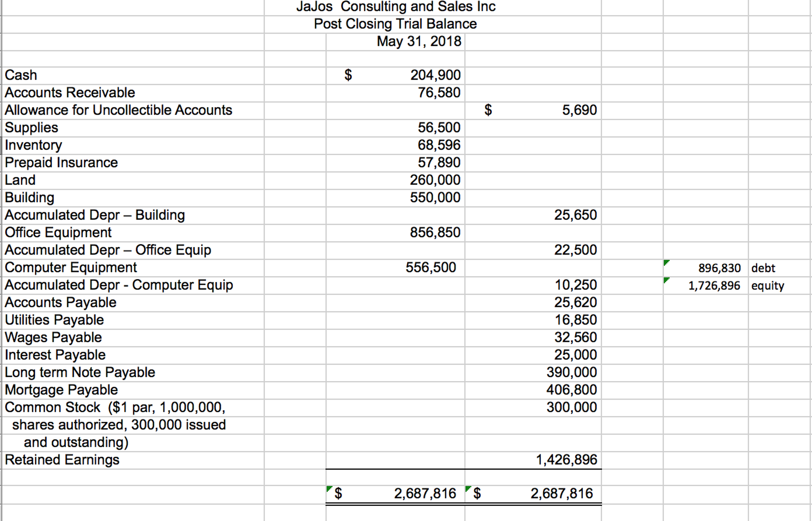Viewport: 812px width, 521px height.
Task: Select the Cash account cell
Action: coord(21,75)
